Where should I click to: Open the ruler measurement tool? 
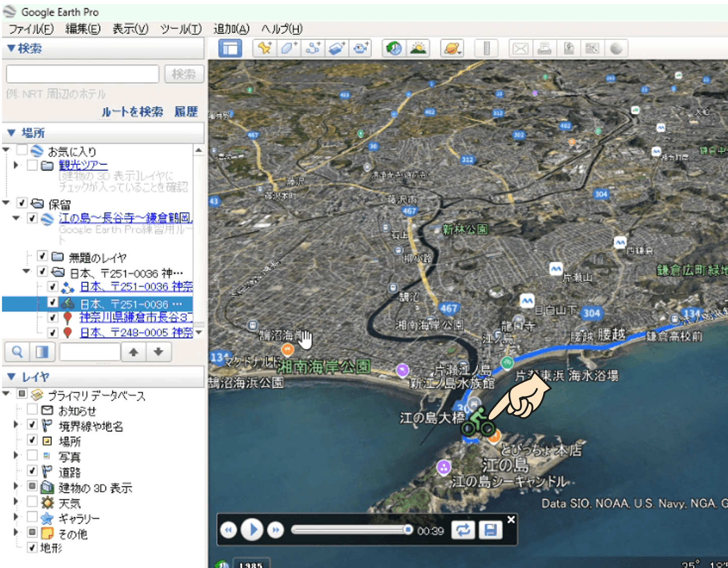(x=487, y=48)
